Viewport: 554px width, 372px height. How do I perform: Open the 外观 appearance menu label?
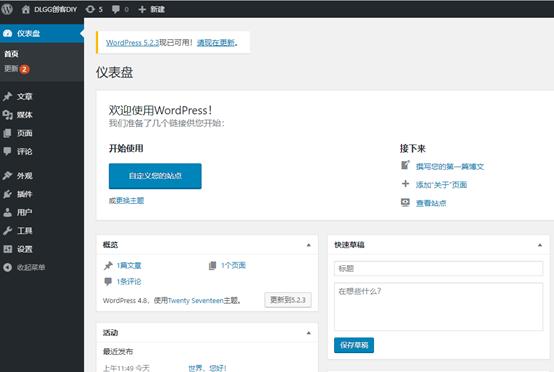point(25,176)
